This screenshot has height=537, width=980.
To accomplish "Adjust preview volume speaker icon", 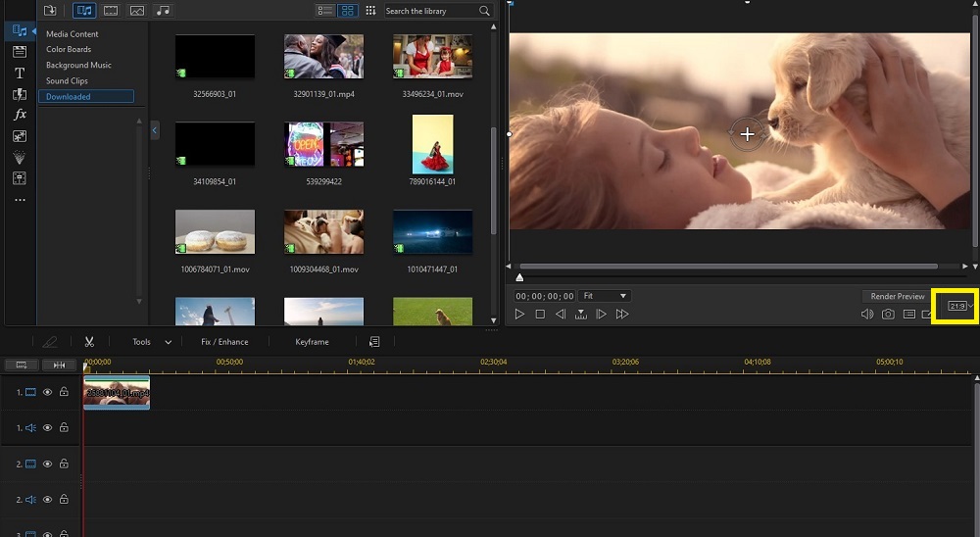I will pos(867,315).
